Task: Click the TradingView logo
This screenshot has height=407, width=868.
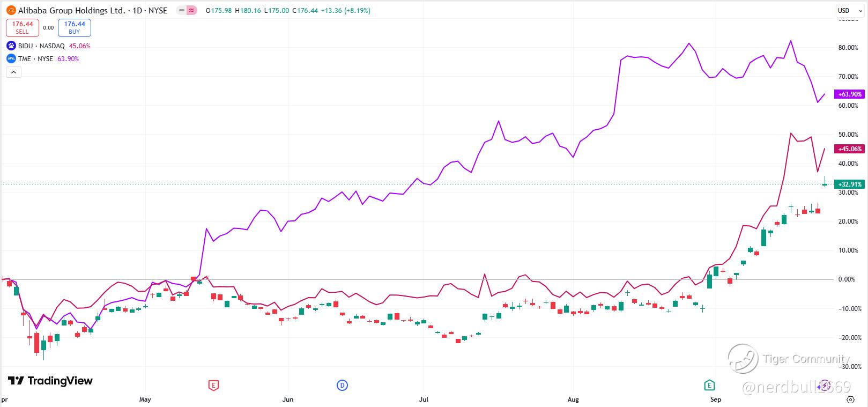Action: pyautogui.click(x=50, y=381)
